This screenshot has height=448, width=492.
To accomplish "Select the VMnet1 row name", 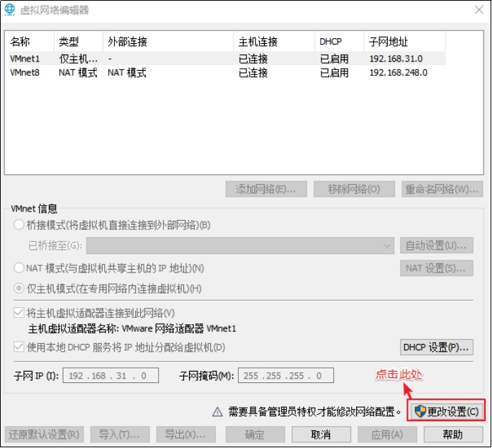I will [x=25, y=59].
